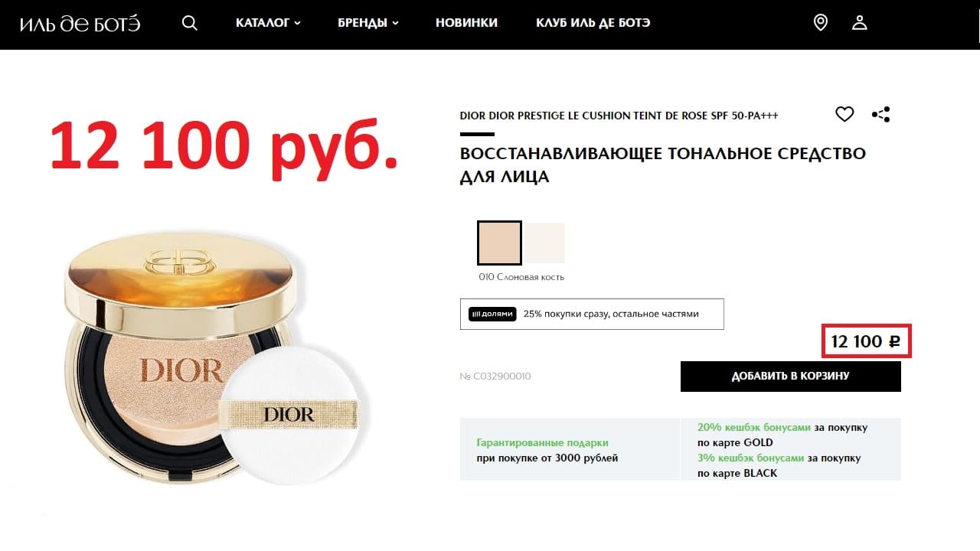The height and width of the screenshot is (551, 980).
Task: Click the store locator pin icon
Action: (x=820, y=23)
